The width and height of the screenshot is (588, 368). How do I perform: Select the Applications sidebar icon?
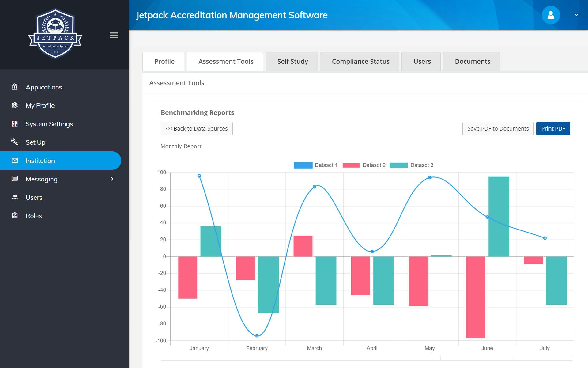[x=14, y=87]
